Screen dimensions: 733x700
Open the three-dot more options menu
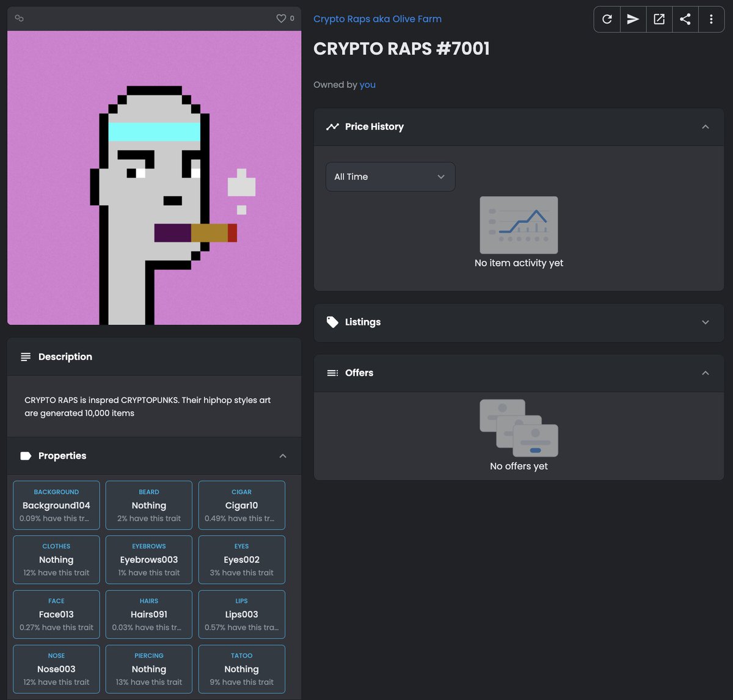[711, 19]
